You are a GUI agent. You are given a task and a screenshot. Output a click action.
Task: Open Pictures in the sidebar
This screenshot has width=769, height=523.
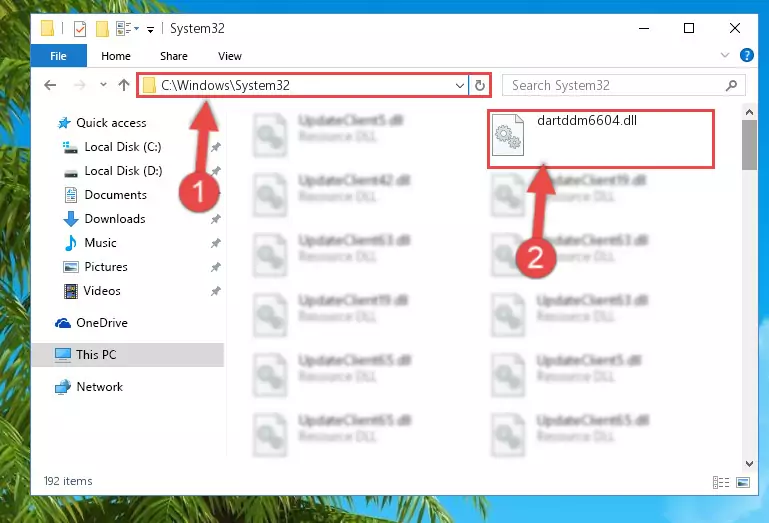106,267
